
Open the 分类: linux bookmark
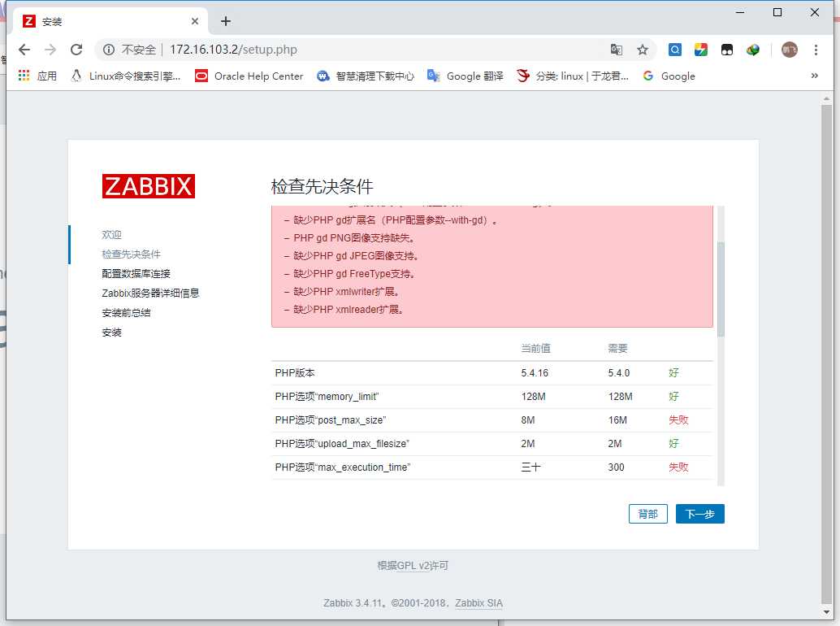tap(573, 76)
